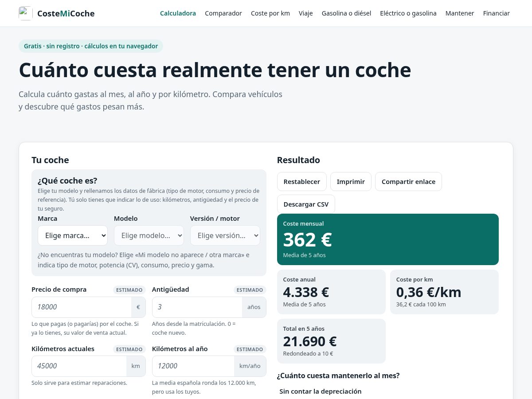
Task: Click the Coste anual 4.338 € value
Action: tap(306, 292)
